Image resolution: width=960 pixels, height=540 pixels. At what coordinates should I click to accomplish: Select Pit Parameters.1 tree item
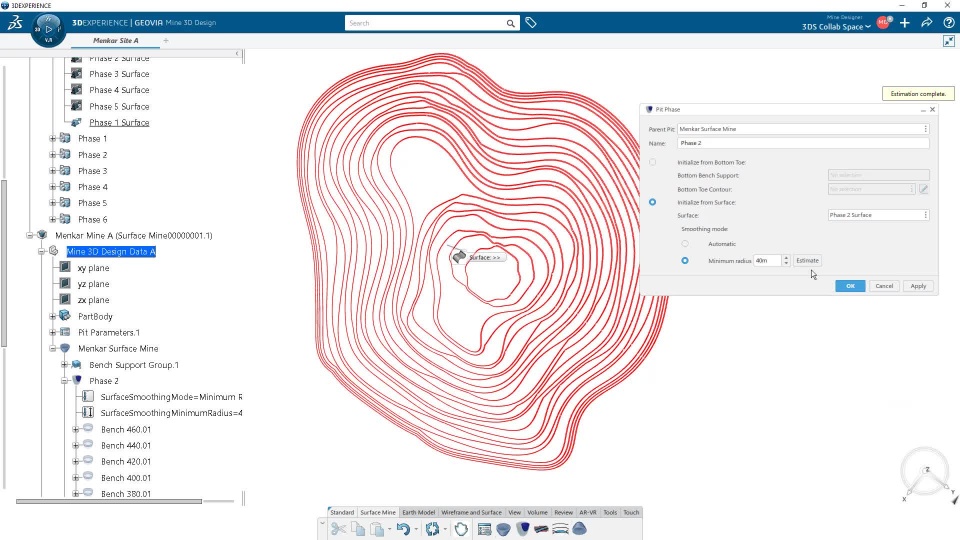point(109,332)
